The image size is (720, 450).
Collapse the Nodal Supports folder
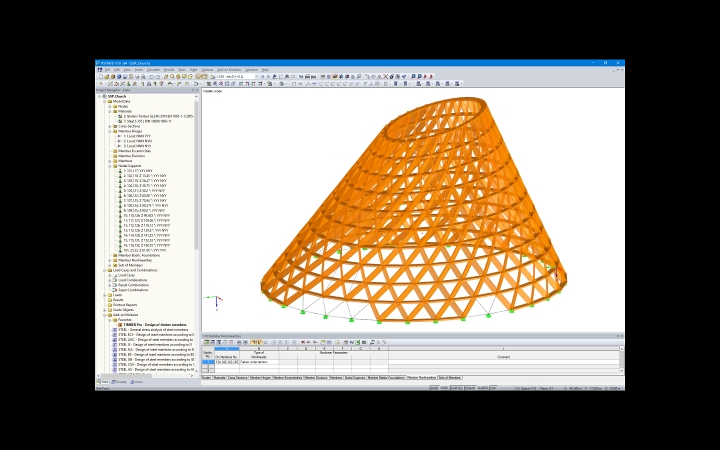click(x=110, y=166)
